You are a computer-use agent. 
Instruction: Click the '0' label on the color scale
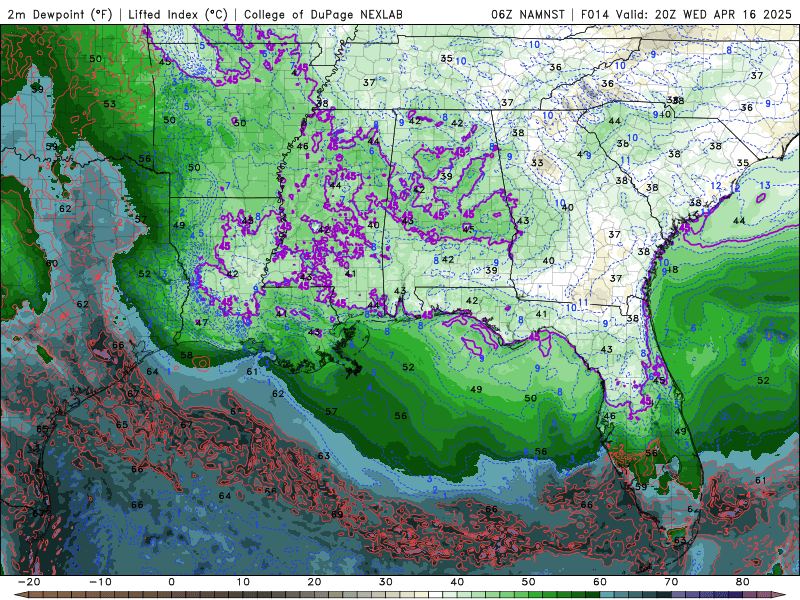pyautogui.click(x=171, y=582)
